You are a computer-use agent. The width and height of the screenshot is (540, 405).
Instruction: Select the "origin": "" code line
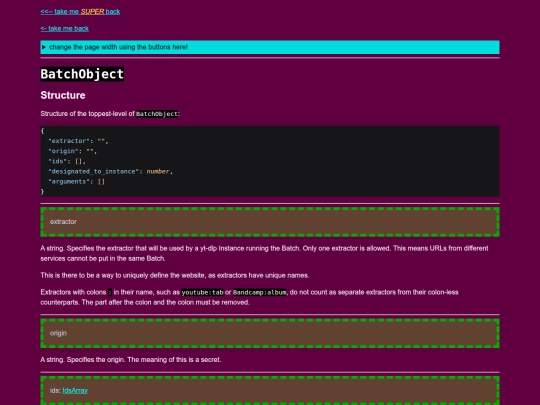[73, 151]
